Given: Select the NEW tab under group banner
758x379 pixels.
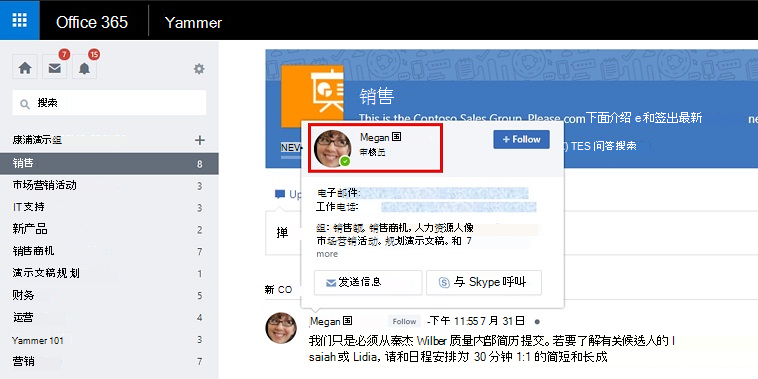Looking at the screenshot, I should (x=291, y=147).
